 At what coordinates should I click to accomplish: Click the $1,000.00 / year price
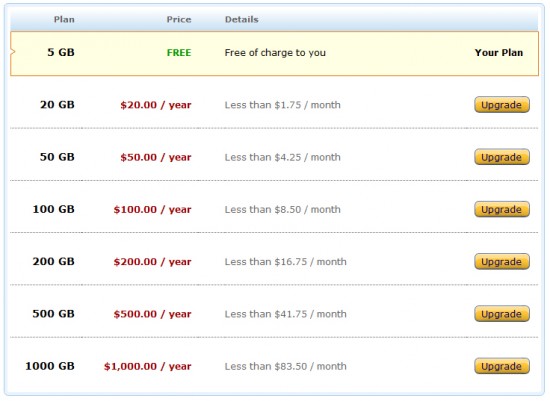[x=147, y=366]
